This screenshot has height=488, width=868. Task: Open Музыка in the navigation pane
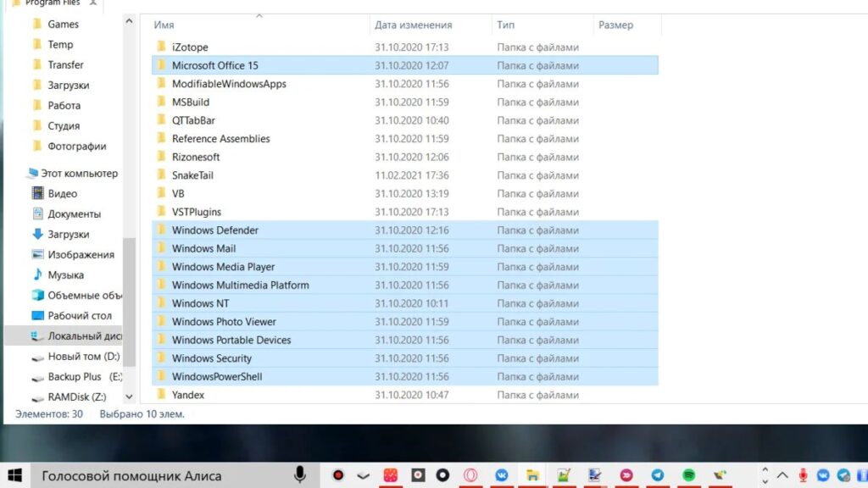pyautogui.click(x=65, y=275)
